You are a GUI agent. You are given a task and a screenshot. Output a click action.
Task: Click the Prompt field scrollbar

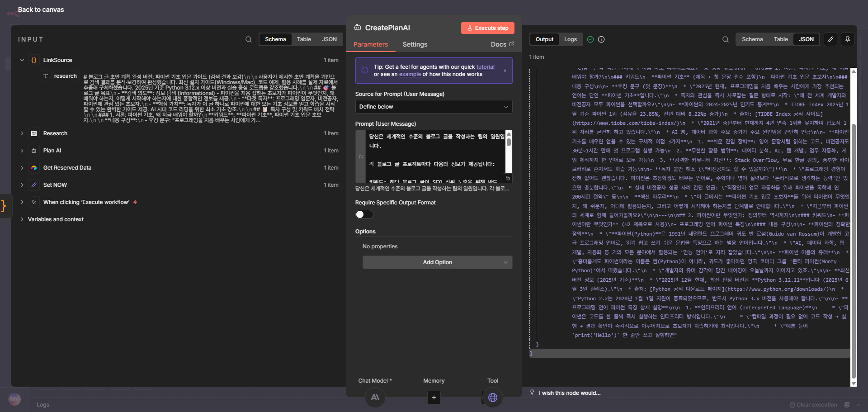tap(509, 142)
